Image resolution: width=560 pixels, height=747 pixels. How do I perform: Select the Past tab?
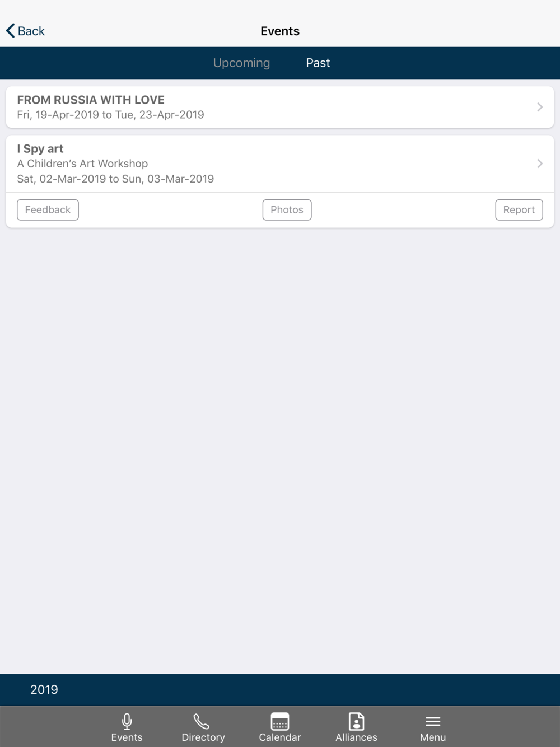pyautogui.click(x=318, y=63)
